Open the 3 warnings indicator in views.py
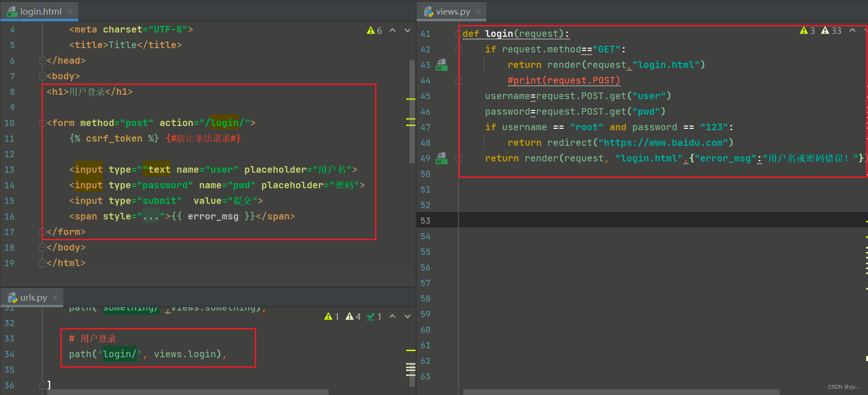Viewport: 868px width, 395px height. 808,31
